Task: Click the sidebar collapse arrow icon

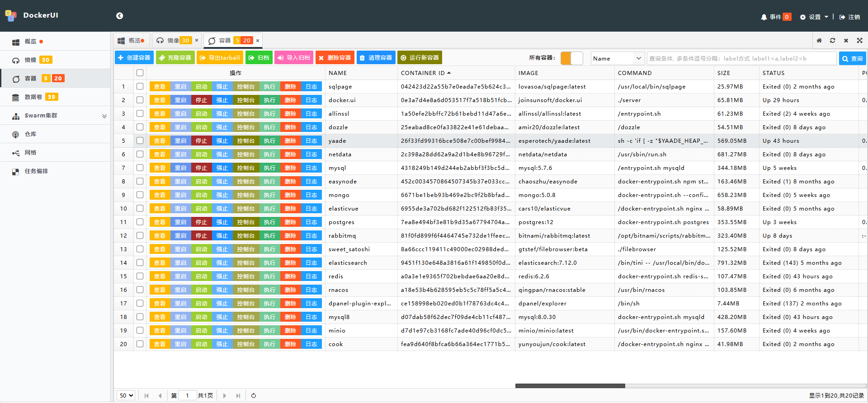Action: pos(119,16)
